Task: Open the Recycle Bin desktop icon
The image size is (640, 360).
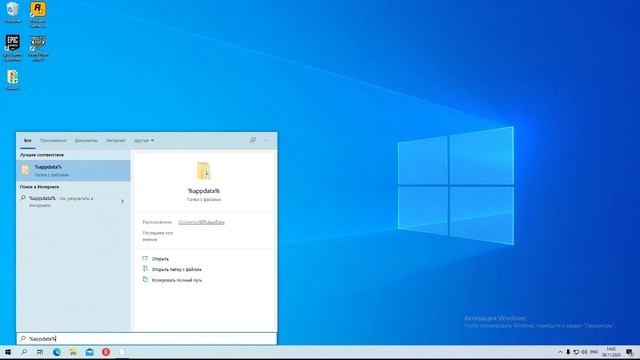Action: [x=13, y=12]
